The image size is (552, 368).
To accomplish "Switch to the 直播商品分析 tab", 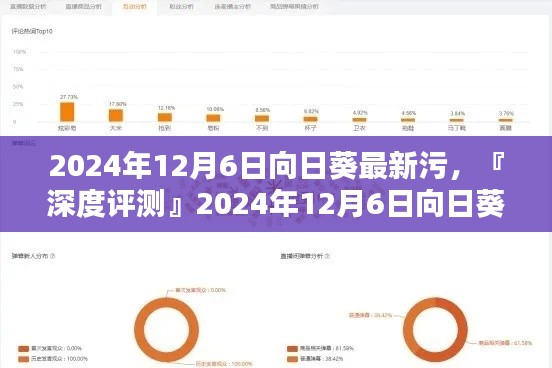I will point(83,7).
